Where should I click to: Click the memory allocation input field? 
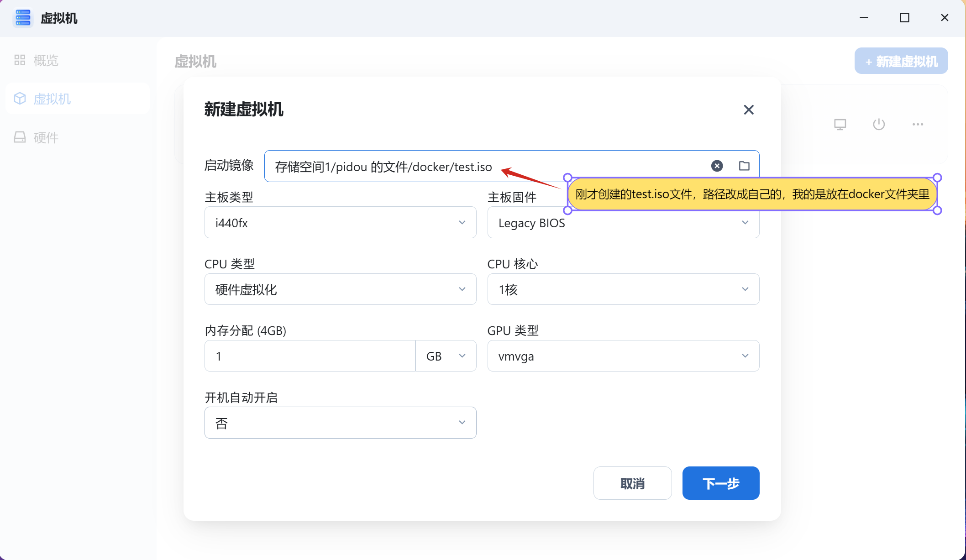pyautogui.click(x=310, y=356)
